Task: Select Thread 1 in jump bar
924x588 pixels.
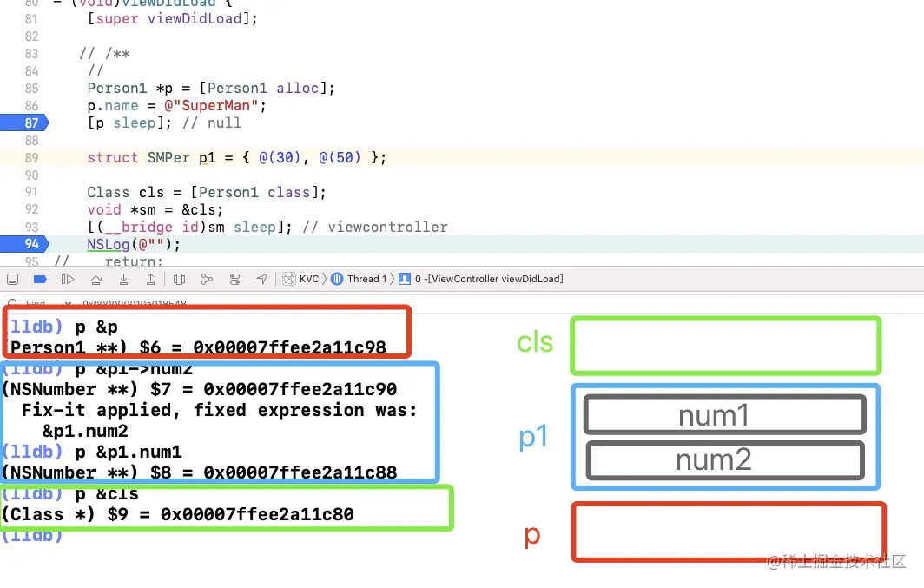Action: [359, 280]
